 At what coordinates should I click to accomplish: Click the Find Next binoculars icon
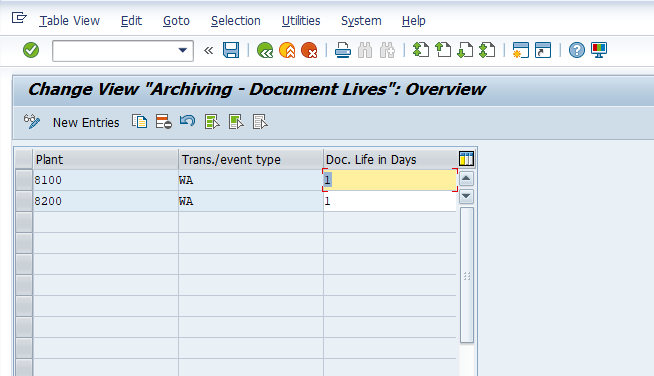pyautogui.click(x=387, y=50)
